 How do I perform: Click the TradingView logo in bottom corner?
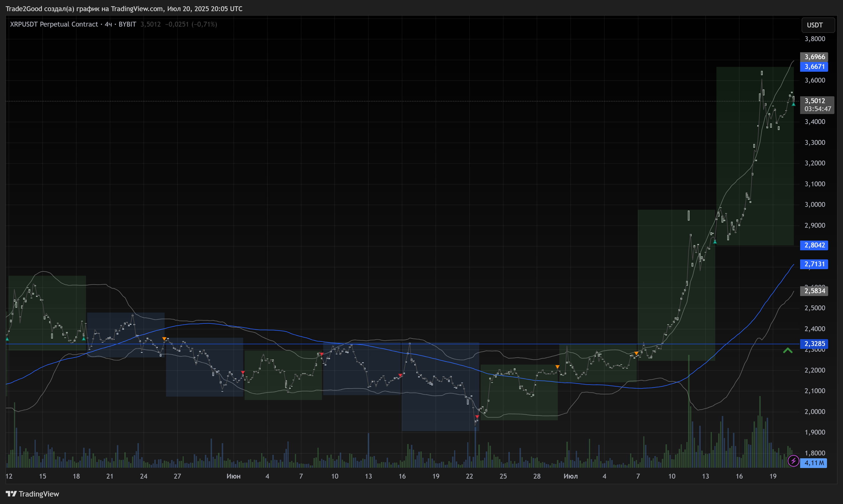(x=11, y=494)
